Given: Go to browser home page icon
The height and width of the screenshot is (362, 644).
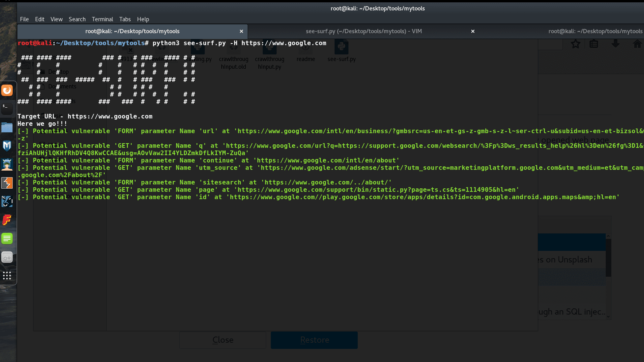Looking at the screenshot, I should tap(637, 44).
